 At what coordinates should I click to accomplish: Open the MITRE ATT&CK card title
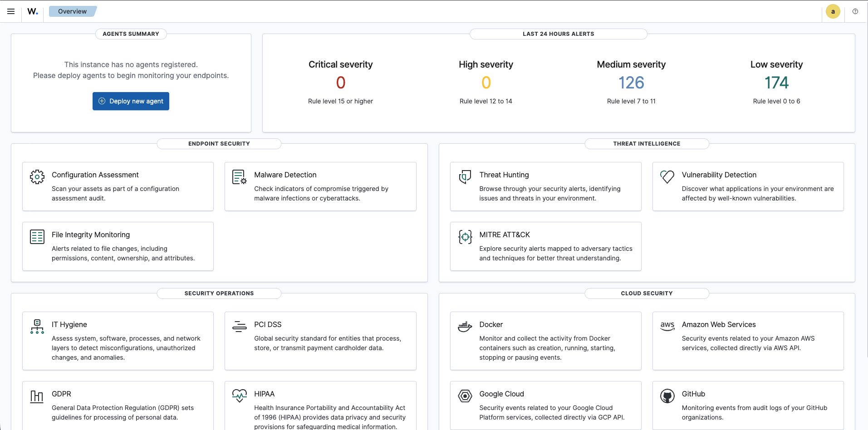tap(505, 235)
